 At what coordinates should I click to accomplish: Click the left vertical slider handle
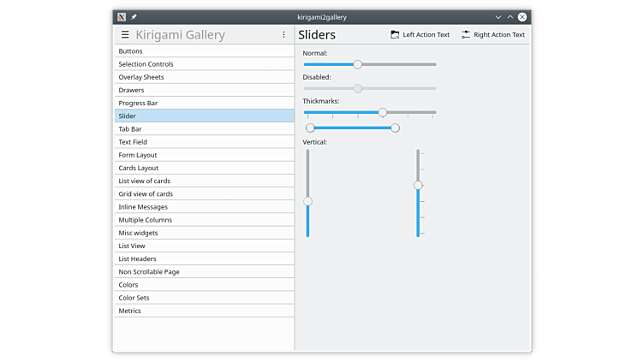(x=307, y=201)
